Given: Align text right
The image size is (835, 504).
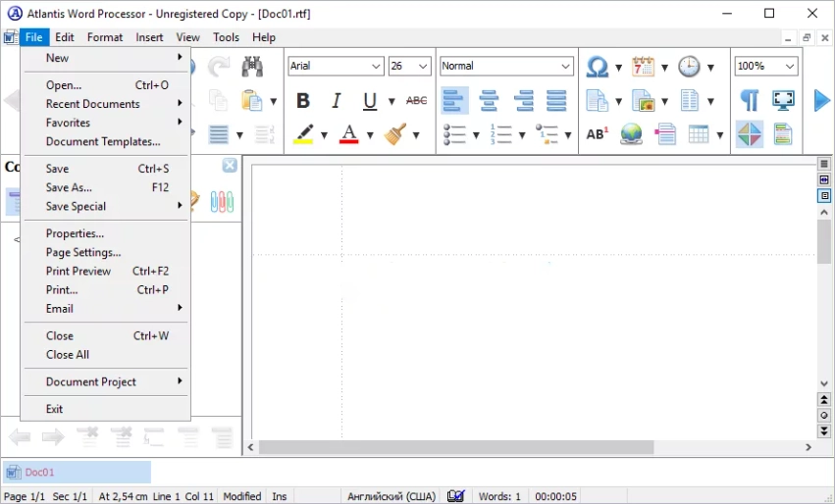Looking at the screenshot, I should 524,101.
